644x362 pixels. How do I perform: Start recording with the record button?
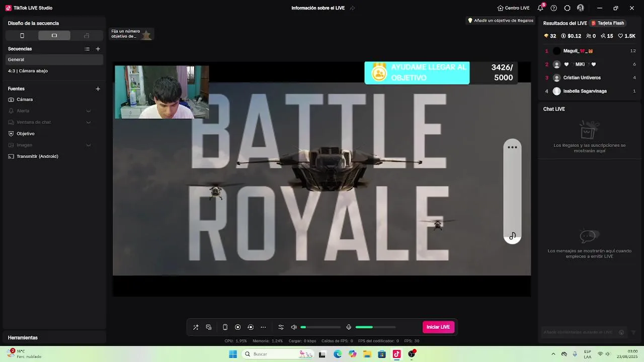pyautogui.click(x=238, y=327)
